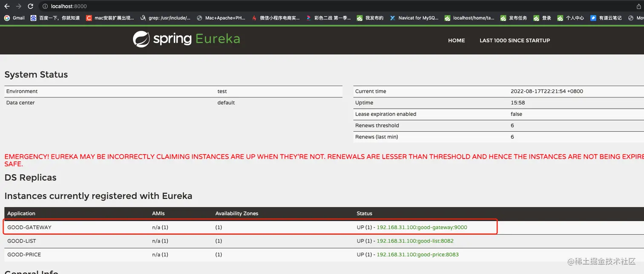Open the good-price:8083 instance link
Screen dimensions: 644x274
417,254
